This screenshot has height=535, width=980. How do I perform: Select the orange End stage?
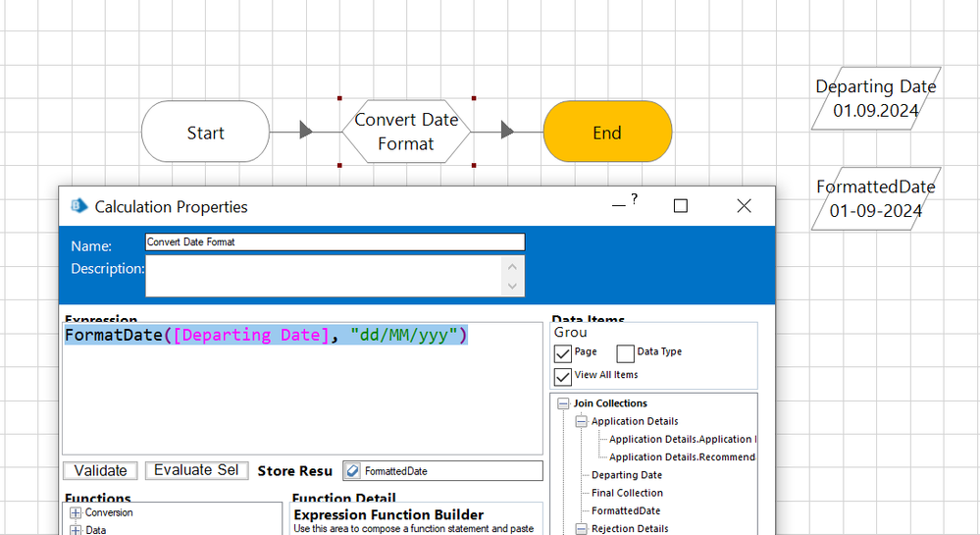coord(606,132)
